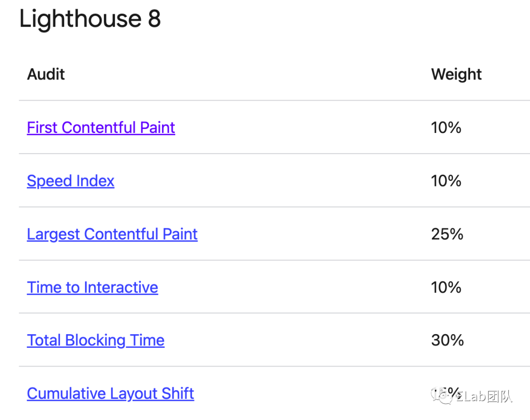Click the number 8 in the heading

(154, 19)
